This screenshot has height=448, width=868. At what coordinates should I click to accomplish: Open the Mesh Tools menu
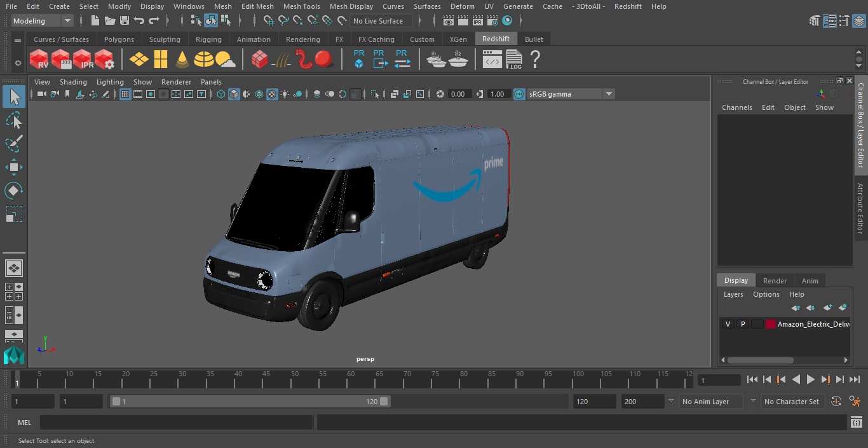click(301, 6)
